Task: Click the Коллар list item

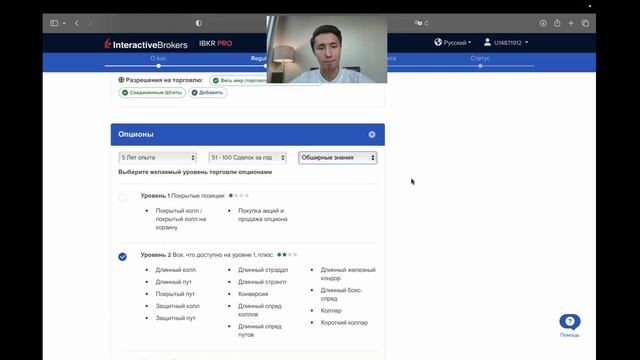Action: click(331, 311)
